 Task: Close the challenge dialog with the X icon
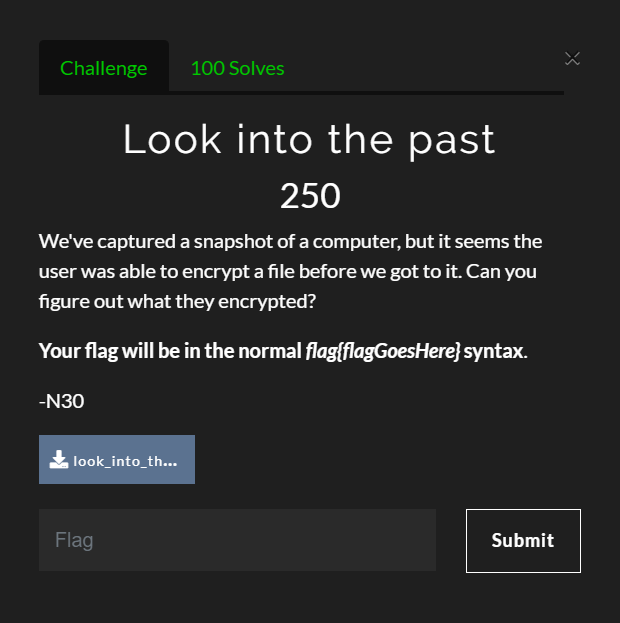pyautogui.click(x=572, y=58)
